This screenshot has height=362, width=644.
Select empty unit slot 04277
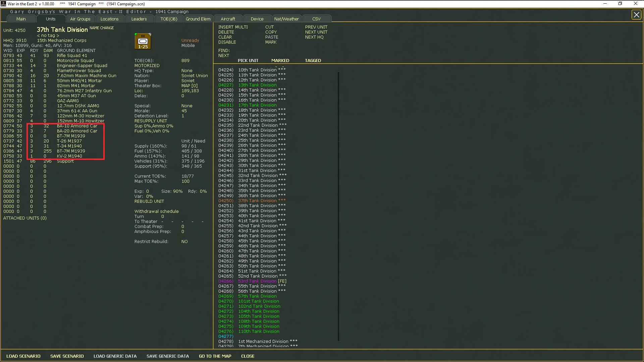point(226,337)
